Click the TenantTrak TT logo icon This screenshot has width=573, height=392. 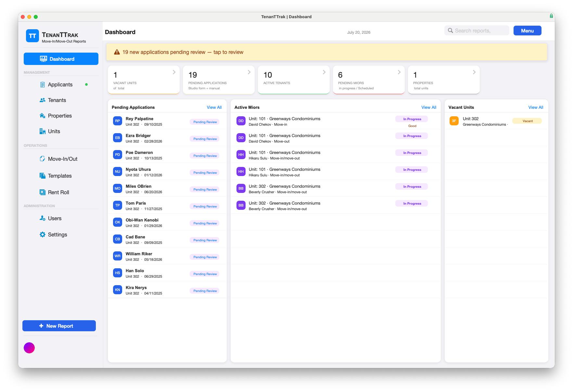point(32,36)
